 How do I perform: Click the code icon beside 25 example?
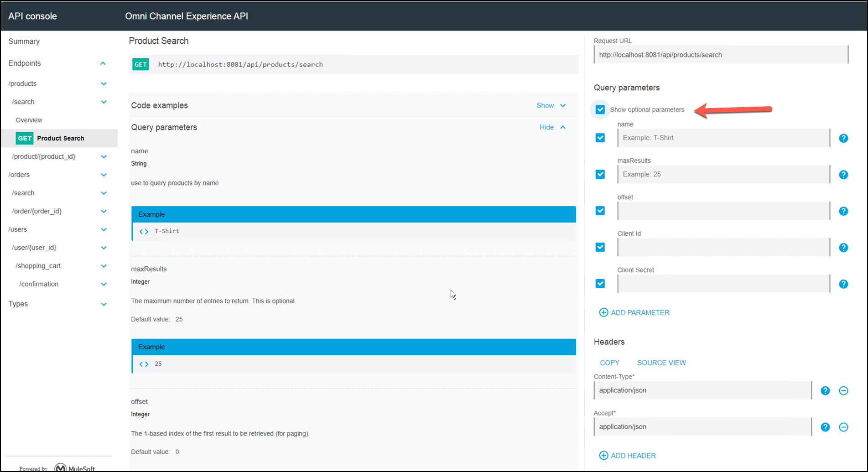(144, 364)
